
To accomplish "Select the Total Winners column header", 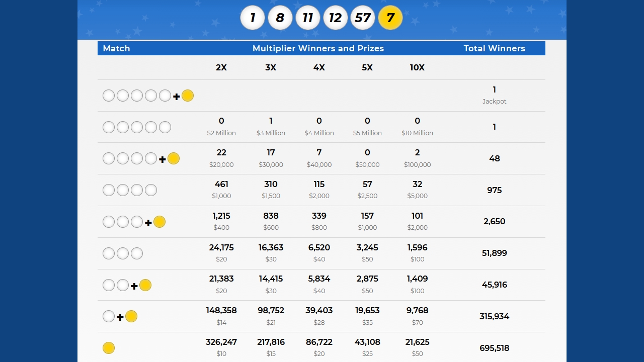I will click(494, 48).
